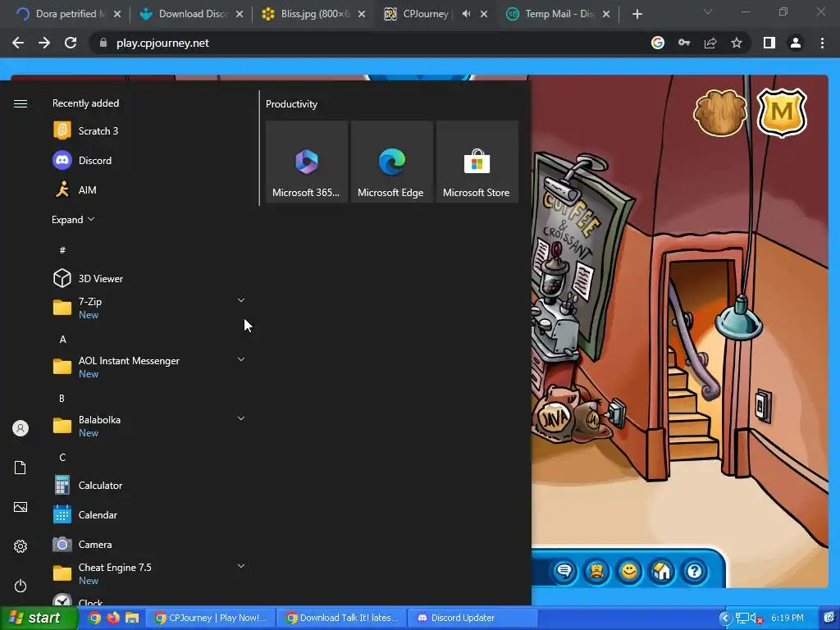The image size is (840, 630).
Task: Click the # section header
Action: pos(62,250)
